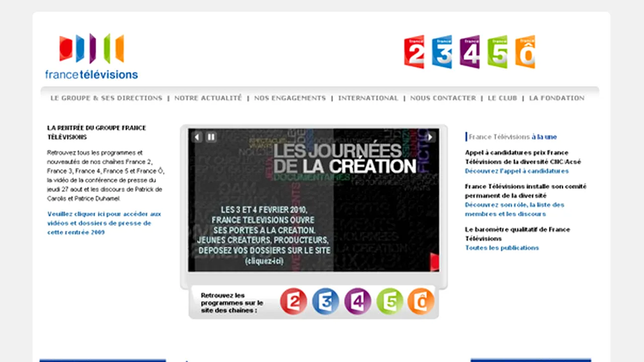The height and width of the screenshot is (362, 644).
Task: Open Notre Actualité menu
Action: [208, 98]
